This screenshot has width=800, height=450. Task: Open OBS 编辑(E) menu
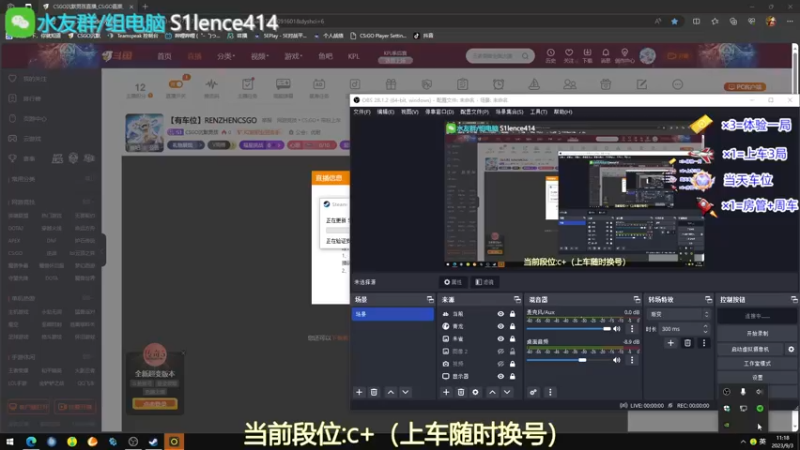[x=385, y=112]
